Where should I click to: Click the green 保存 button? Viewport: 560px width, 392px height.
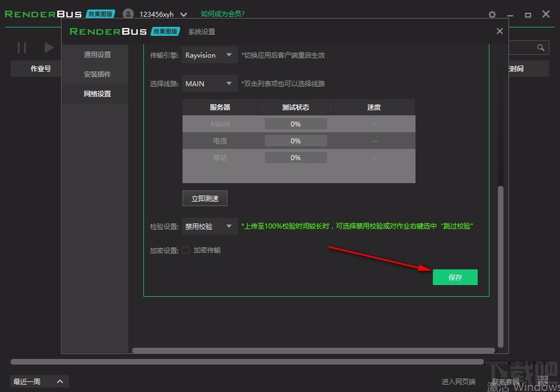click(x=455, y=277)
